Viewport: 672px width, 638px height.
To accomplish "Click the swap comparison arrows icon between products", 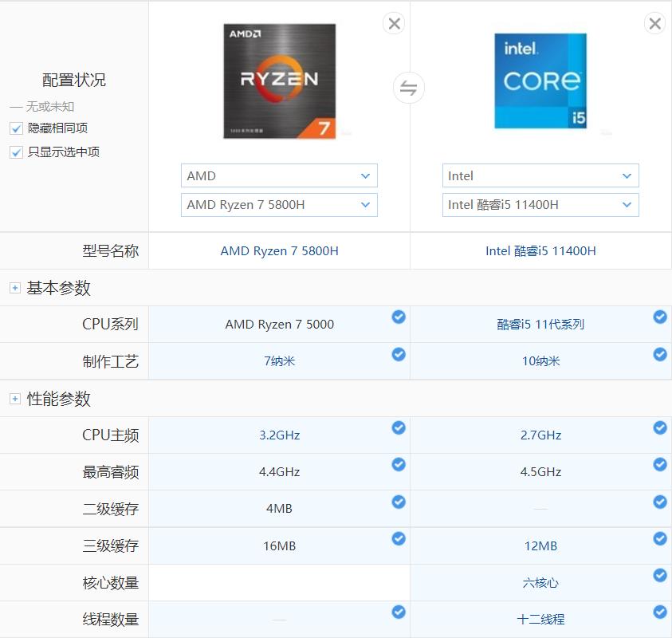I will tap(409, 88).
